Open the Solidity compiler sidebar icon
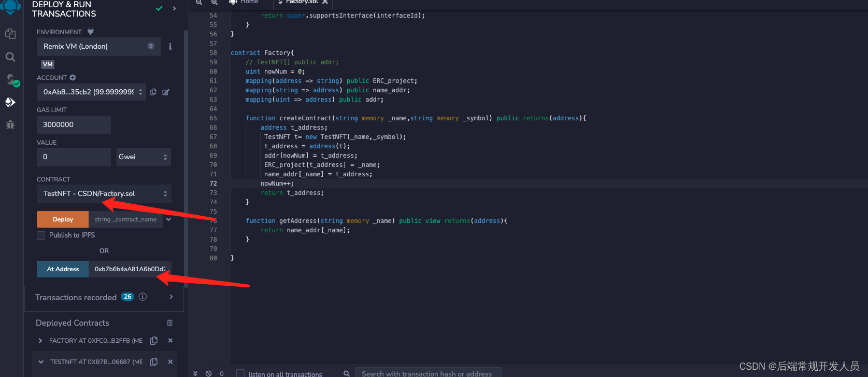The height and width of the screenshot is (377, 868). [x=11, y=80]
